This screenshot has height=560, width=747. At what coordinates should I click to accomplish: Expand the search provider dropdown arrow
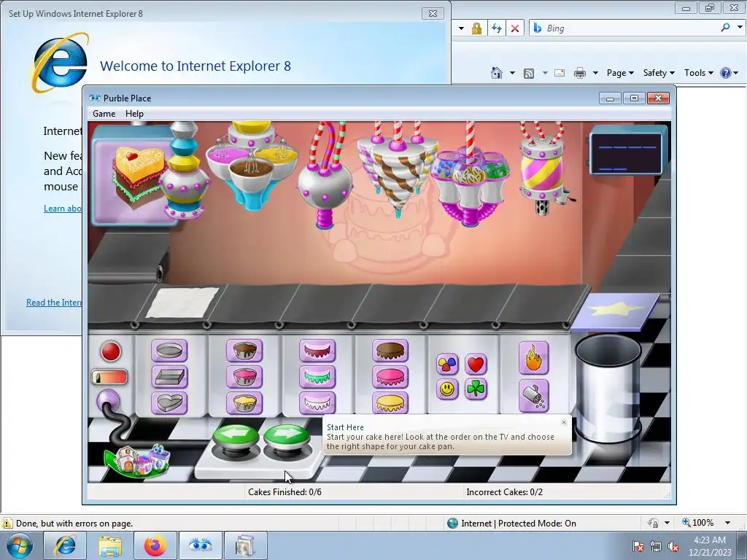pyautogui.click(x=740, y=28)
